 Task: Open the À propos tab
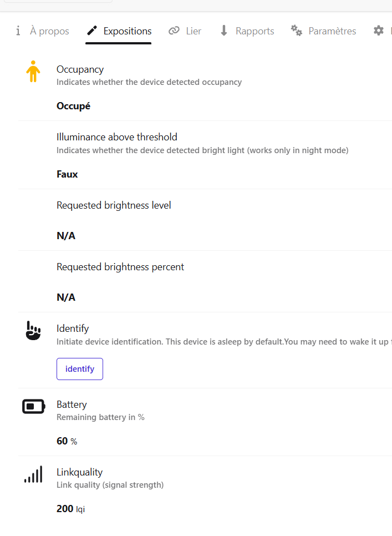(49, 31)
